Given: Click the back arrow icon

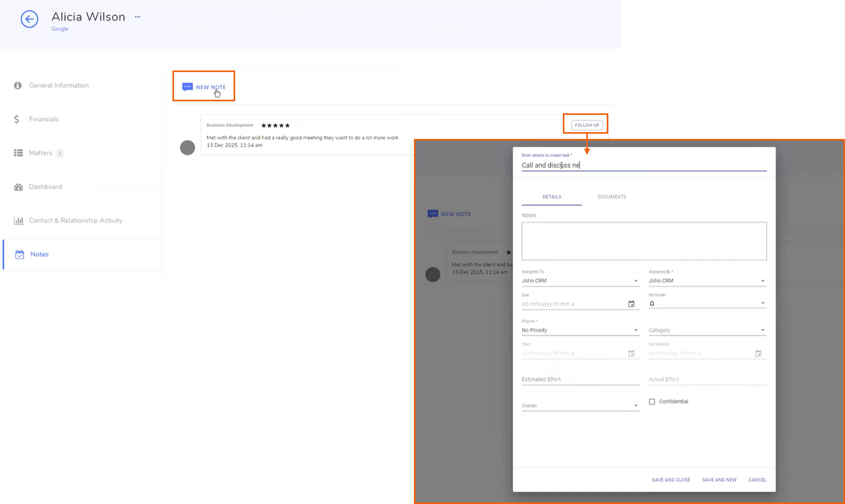Looking at the screenshot, I should pyautogui.click(x=29, y=19).
